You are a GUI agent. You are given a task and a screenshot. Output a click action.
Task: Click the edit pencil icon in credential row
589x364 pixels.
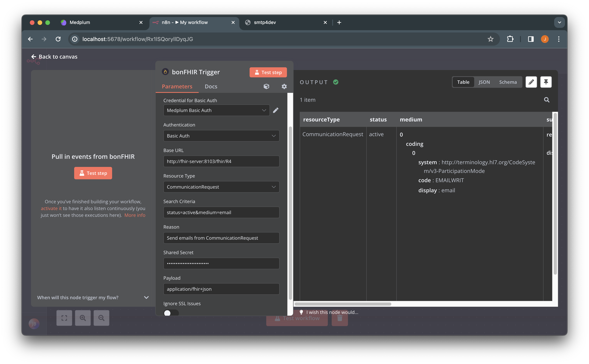pos(276,110)
